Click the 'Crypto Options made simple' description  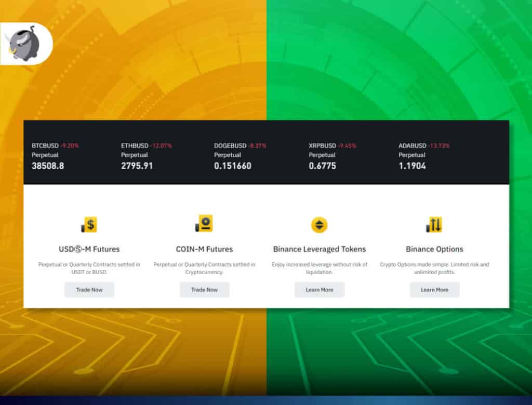point(434,268)
